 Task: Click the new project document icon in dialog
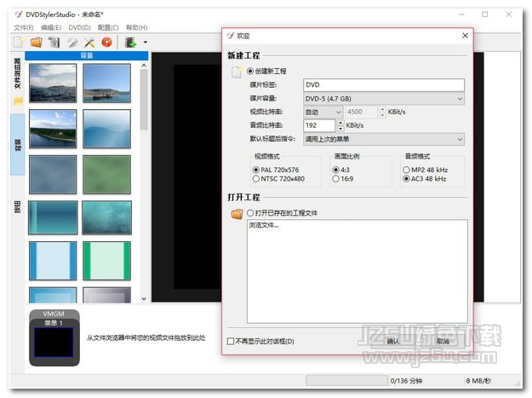coord(237,72)
